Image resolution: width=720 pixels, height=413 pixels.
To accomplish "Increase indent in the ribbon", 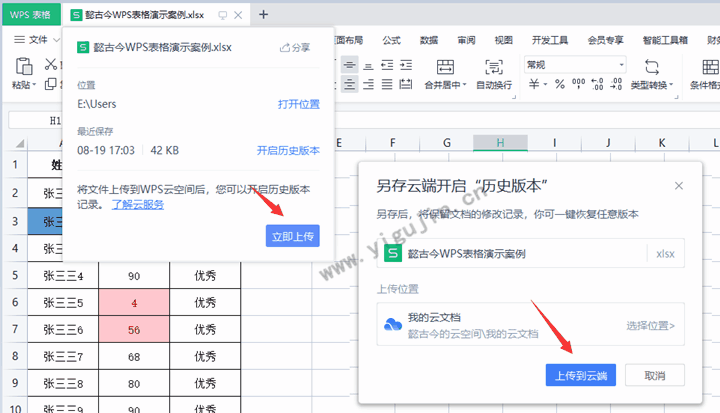I will point(406,65).
